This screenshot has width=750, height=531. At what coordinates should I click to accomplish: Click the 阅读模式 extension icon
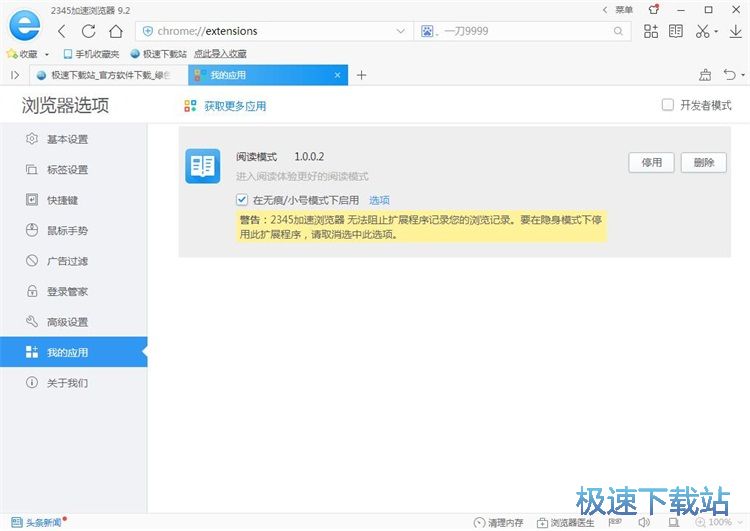[203, 166]
